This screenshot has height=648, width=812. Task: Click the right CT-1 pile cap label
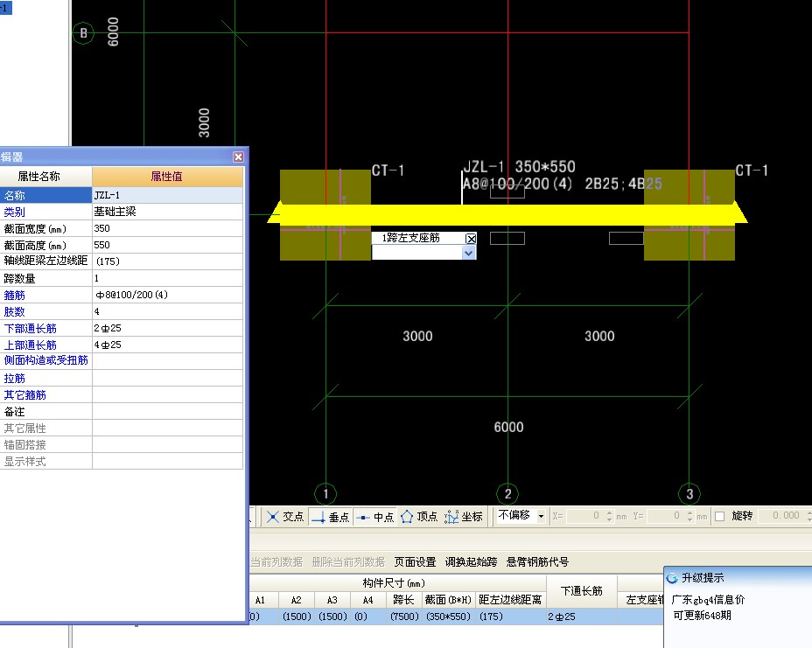[x=752, y=171]
